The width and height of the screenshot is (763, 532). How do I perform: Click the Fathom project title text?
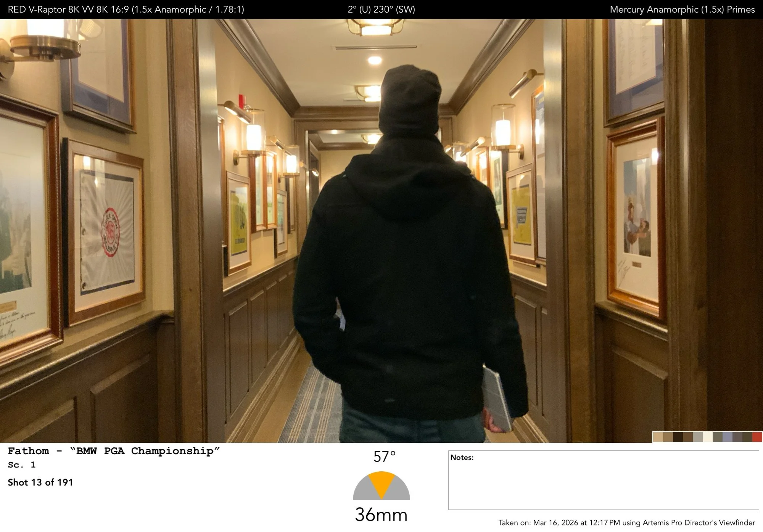click(x=114, y=451)
